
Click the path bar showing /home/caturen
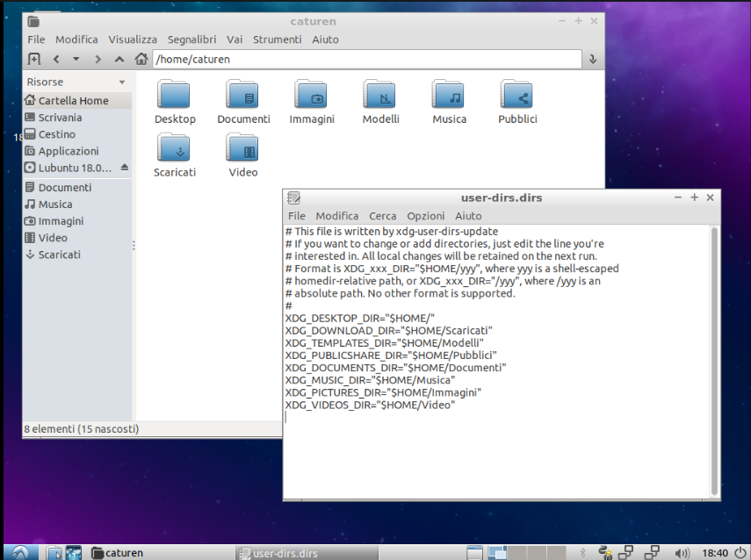click(x=367, y=59)
